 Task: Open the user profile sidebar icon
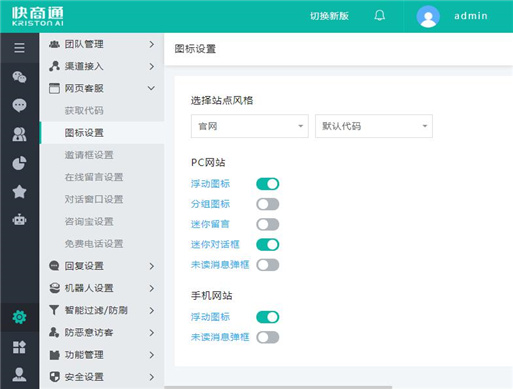pos(19,374)
